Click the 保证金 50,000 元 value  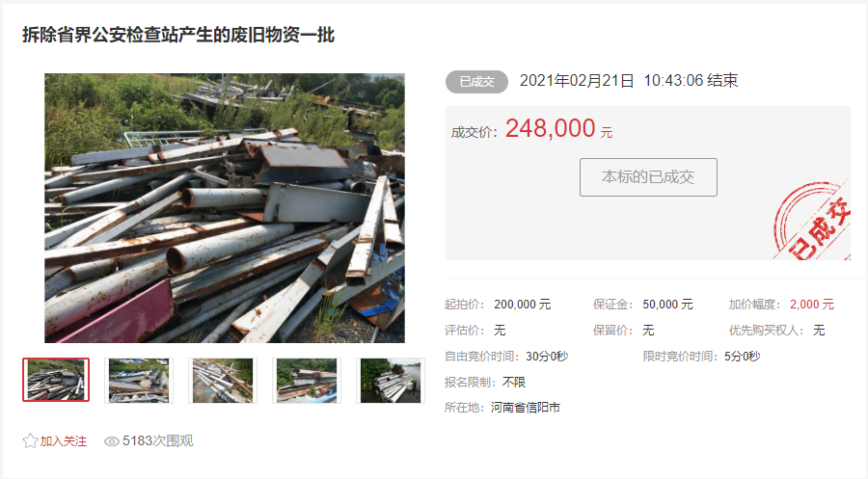point(667,305)
